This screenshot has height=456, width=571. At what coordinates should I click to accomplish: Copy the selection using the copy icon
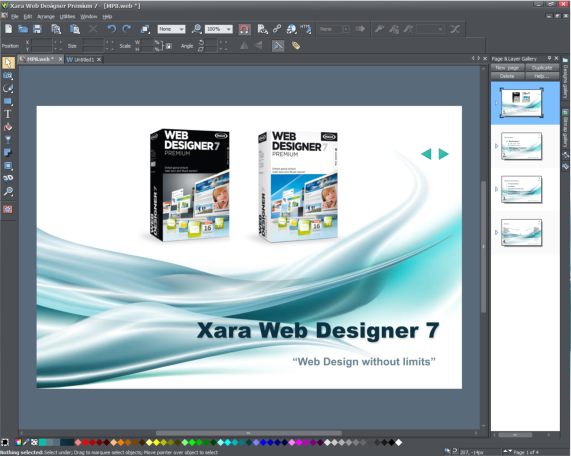(56, 29)
